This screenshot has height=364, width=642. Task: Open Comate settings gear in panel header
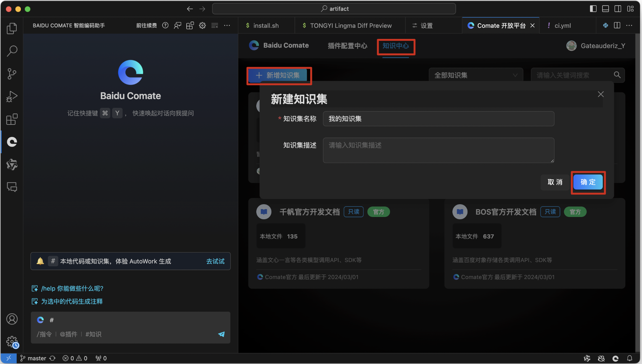202,25
